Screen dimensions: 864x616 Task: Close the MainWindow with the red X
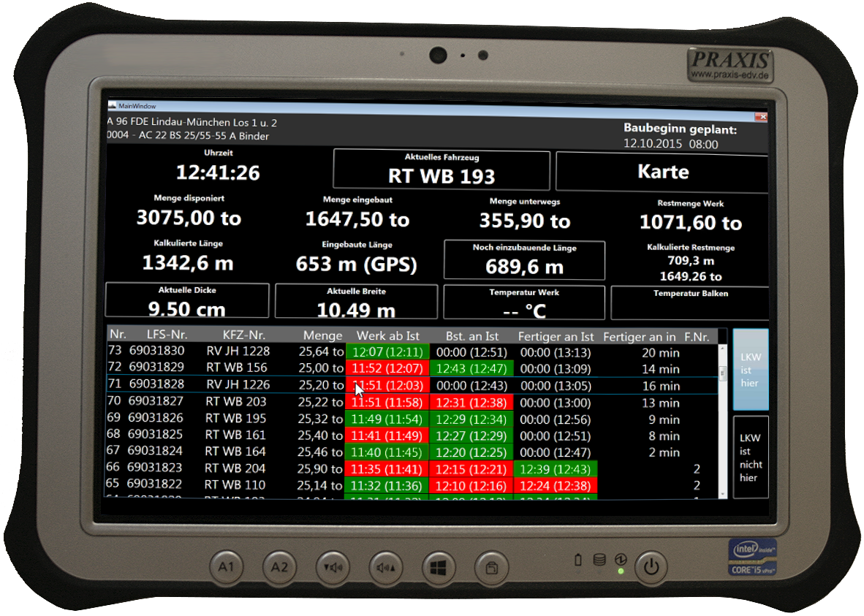click(x=762, y=117)
